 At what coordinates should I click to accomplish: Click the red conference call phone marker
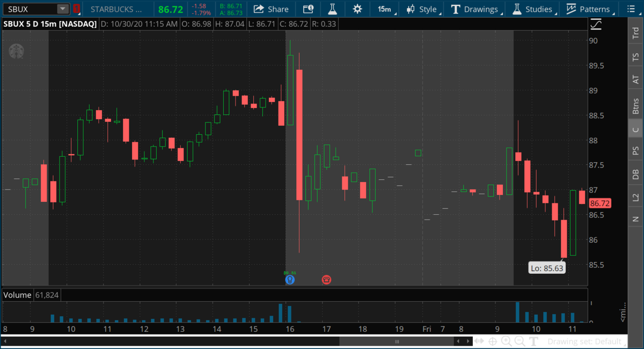tap(326, 279)
